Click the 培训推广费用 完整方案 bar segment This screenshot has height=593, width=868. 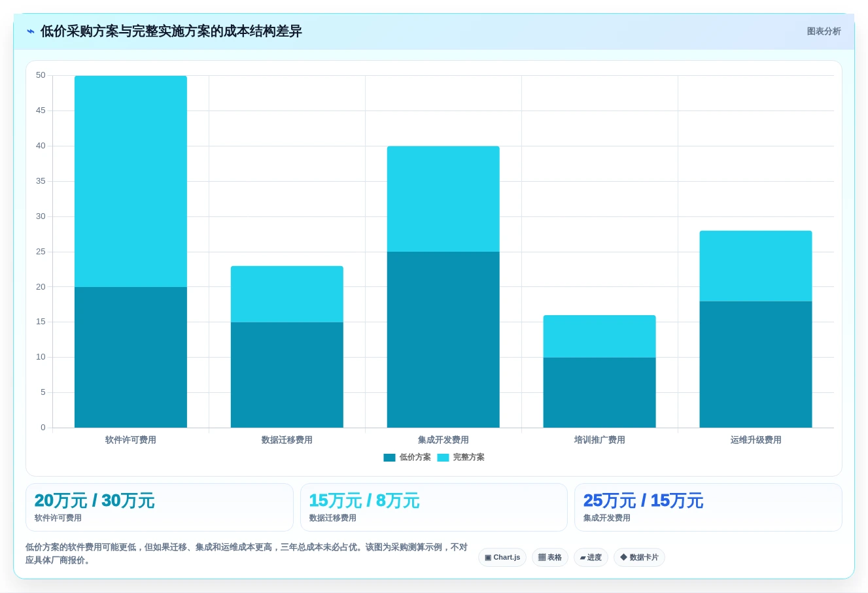pyautogui.click(x=600, y=337)
